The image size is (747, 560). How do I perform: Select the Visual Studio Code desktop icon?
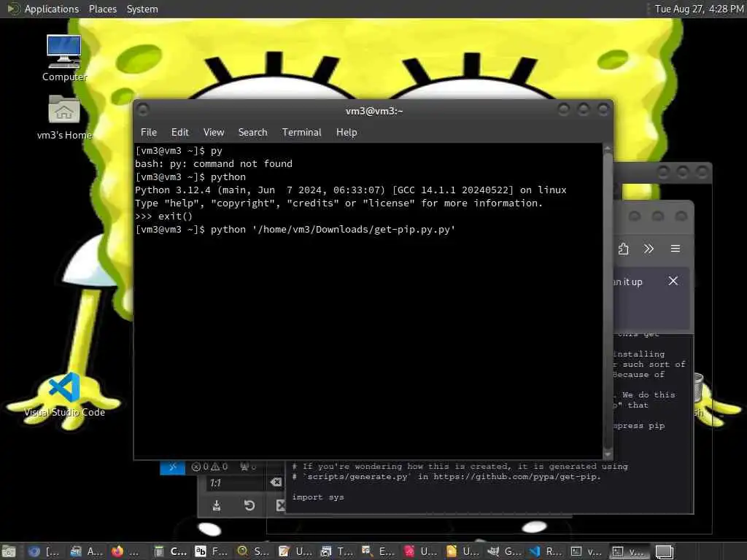coord(64,395)
